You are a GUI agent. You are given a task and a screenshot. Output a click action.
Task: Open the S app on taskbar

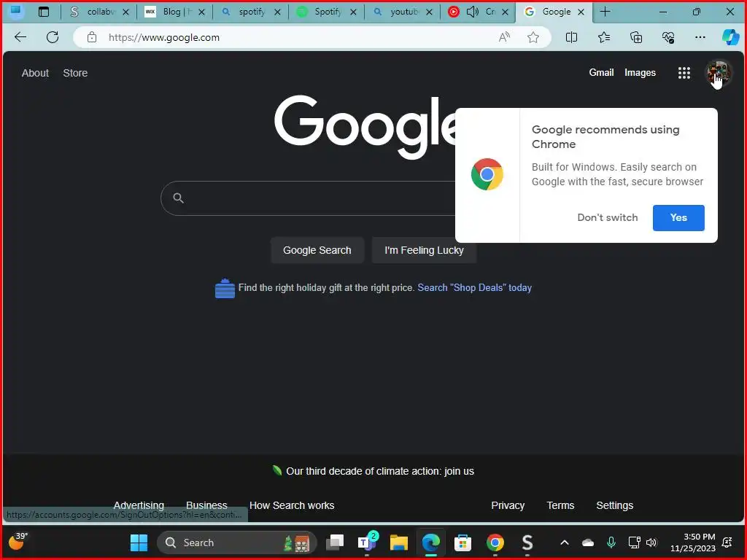(x=527, y=542)
